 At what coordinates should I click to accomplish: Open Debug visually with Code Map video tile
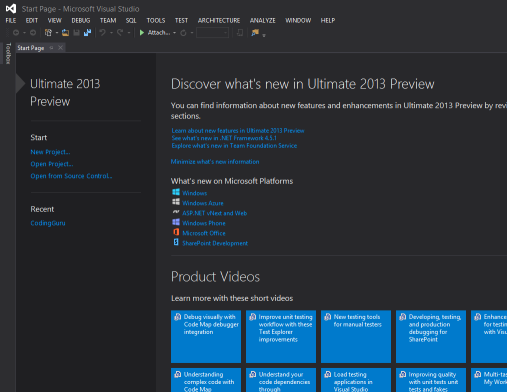pos(206,336)
